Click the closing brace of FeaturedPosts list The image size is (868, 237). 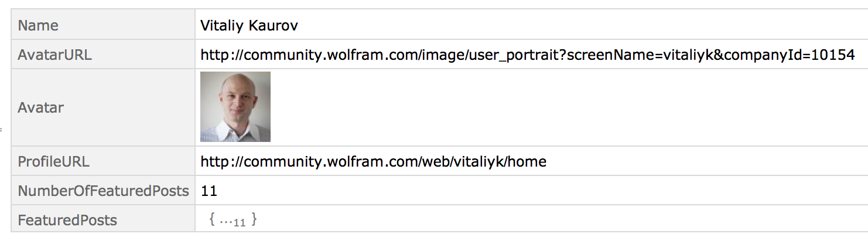[254, 221]
